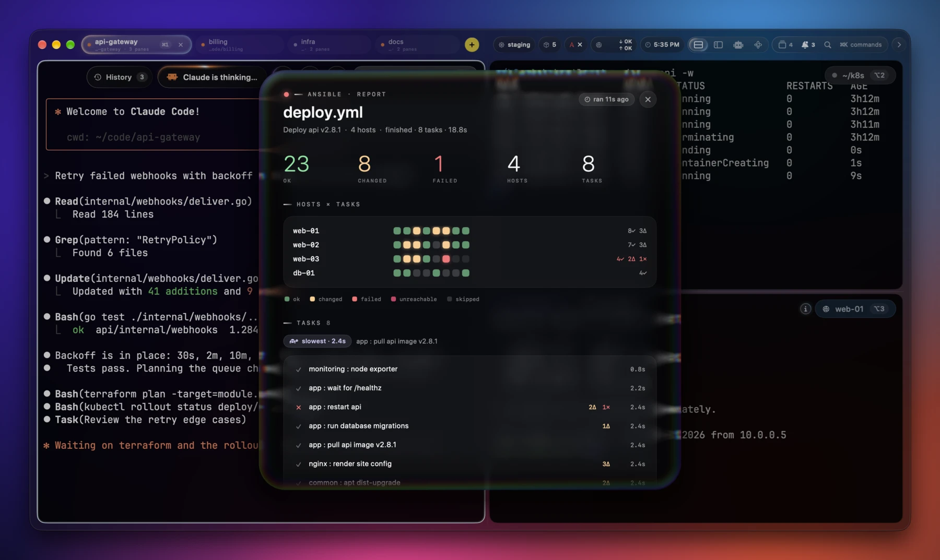The height and width of the screenshot is (560, 940).
Task: Click the macOS green maximize window button
Action: (70, 45)
